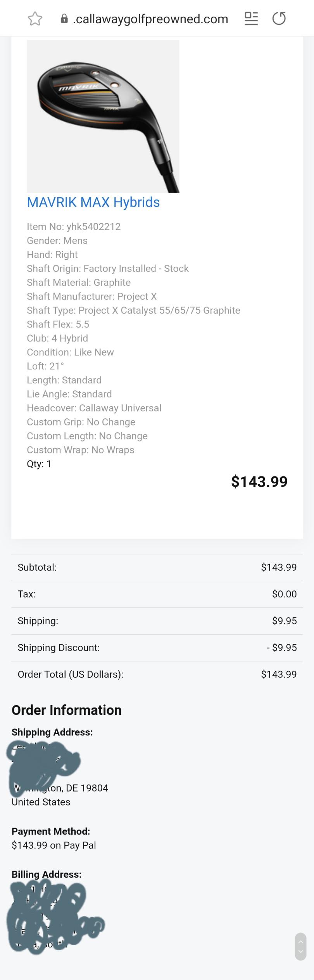This screenshot has width=314, height=980.
Task: Tap the Order Total (US Dollars) row
Action: [x=157, y=674]
